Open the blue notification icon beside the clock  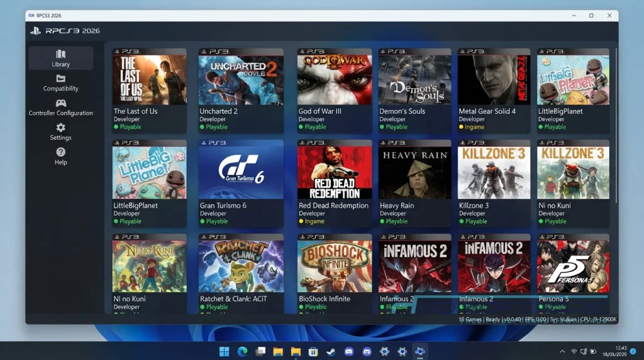point(633,351)
